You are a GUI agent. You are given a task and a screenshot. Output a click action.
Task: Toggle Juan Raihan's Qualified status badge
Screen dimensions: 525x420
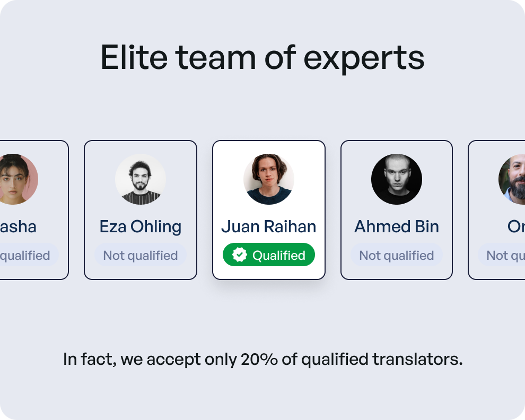(268, 255)
